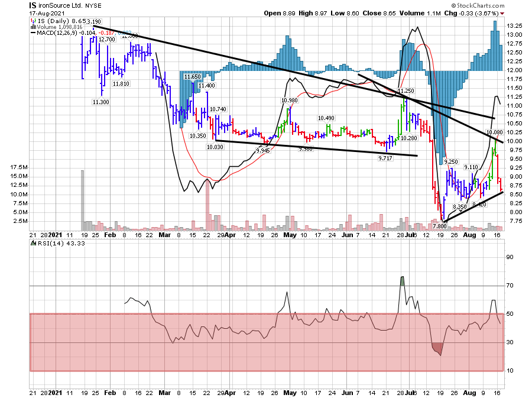Click the Volume legend bar icon
The width and height of the screenshot is (532, 398).
33,27
